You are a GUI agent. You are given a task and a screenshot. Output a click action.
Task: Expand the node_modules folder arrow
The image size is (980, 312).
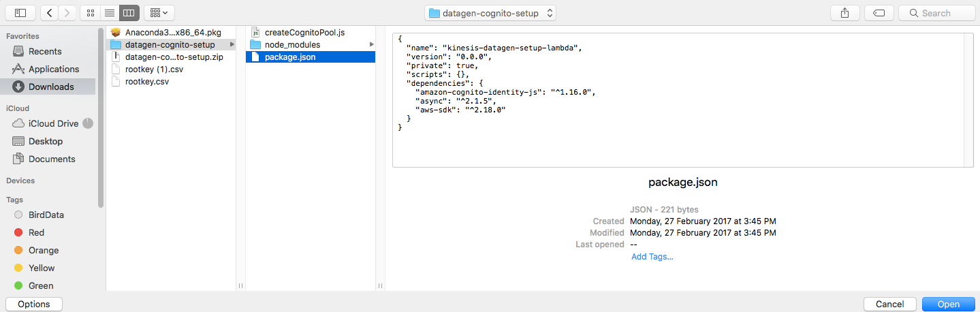coord(372,44)
